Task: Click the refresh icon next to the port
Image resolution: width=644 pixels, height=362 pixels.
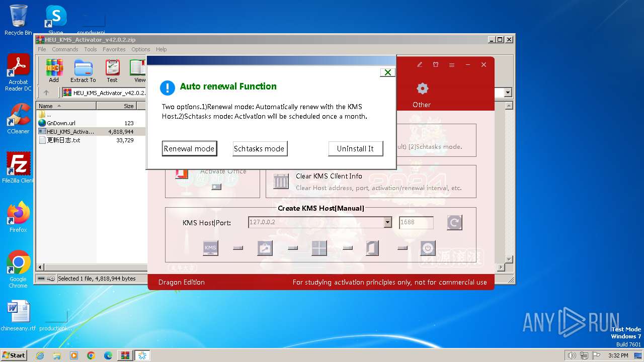Action: (x=454, y=222)
